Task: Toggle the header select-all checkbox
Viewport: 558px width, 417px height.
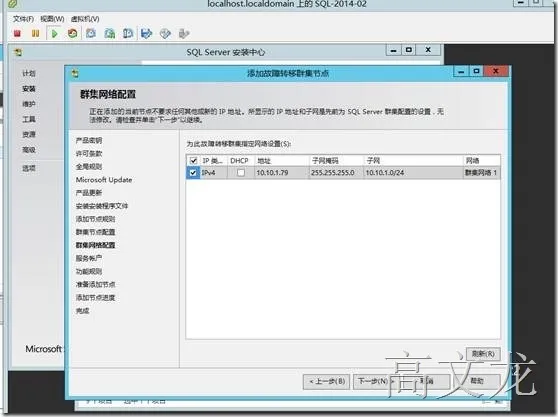Action: (193, 161)
